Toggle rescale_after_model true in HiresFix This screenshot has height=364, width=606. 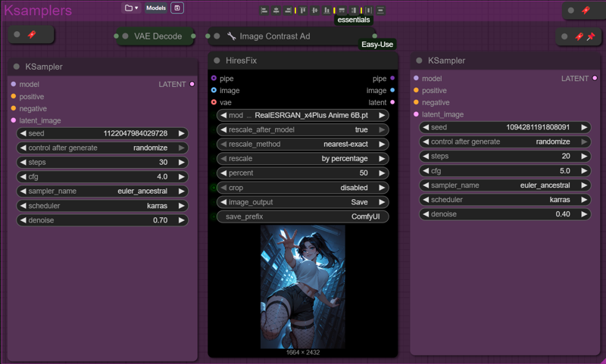302,129
